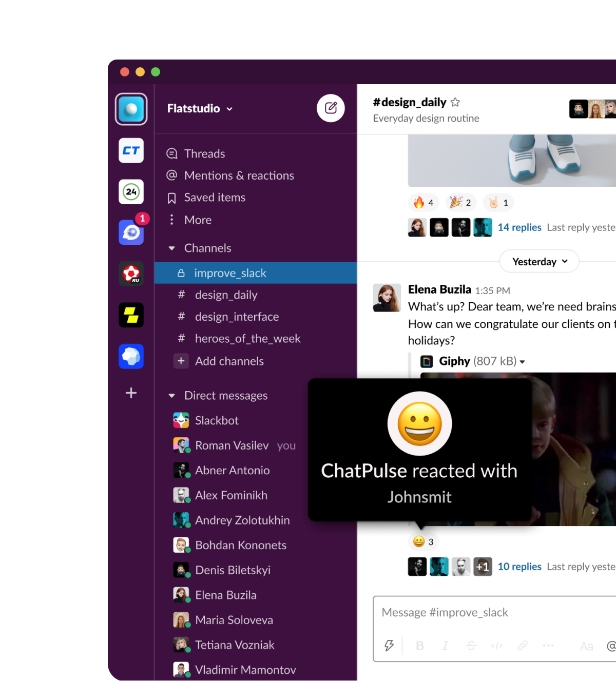
Task: Switch to the yellow and black workspace
Action: pyautogui.click(x=131, y=315)
